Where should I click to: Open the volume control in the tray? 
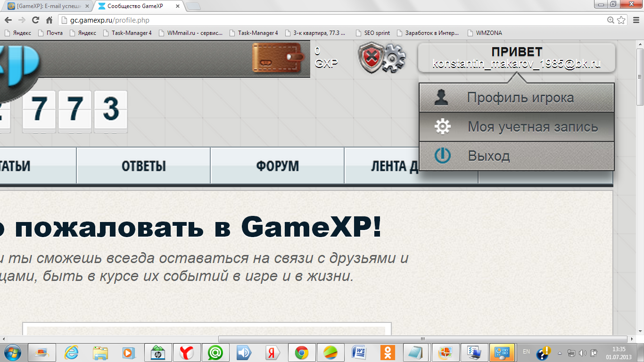point(583,353)
